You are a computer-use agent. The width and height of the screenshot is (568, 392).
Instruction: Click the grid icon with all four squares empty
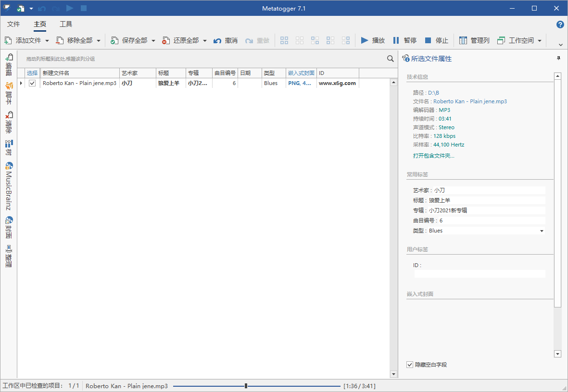click(x=300, y=40)
